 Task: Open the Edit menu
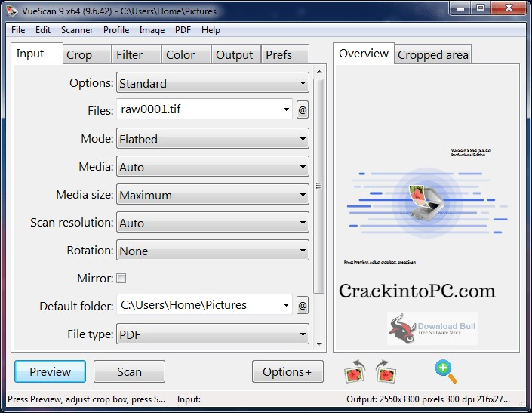43,30
